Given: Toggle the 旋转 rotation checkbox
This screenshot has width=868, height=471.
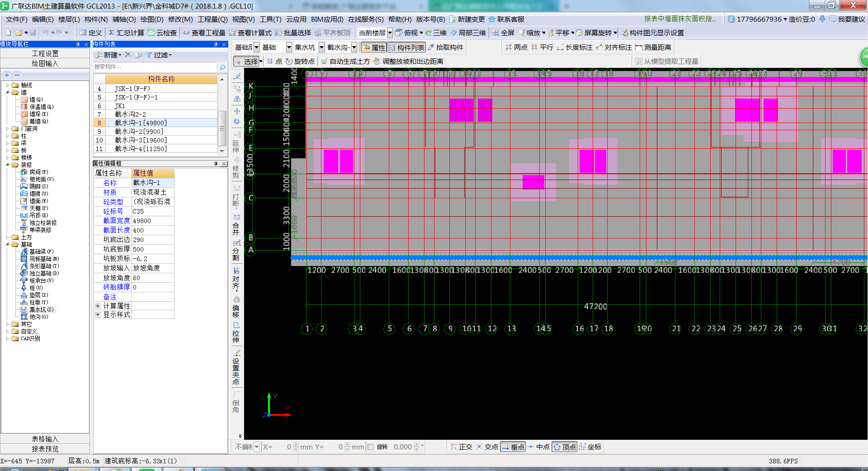Looking at the screenshot, I should click(x=371, y=447).
